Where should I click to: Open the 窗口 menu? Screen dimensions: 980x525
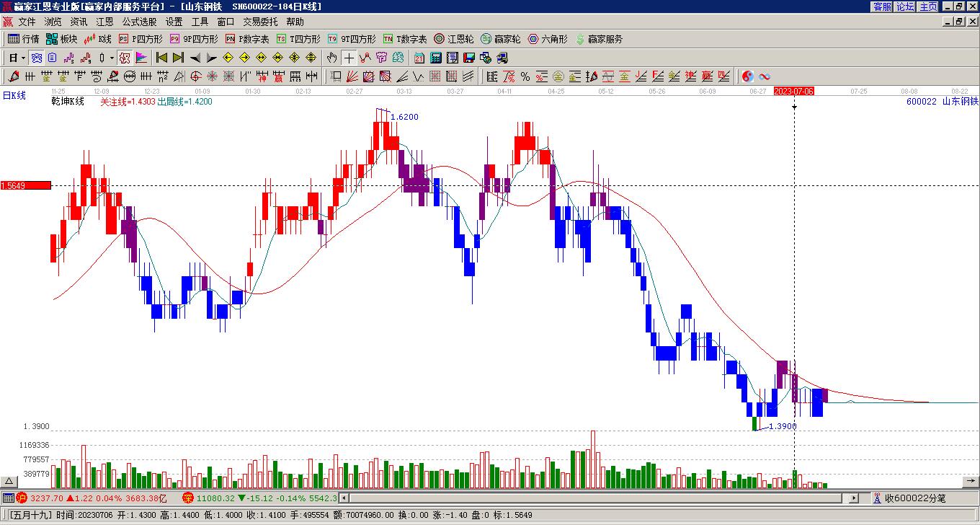pos(226,22)
